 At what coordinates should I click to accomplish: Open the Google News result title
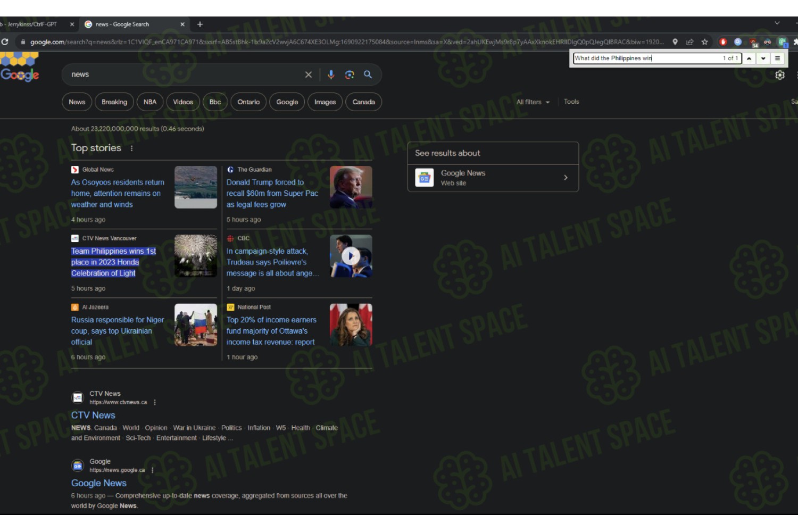(99, 484)
